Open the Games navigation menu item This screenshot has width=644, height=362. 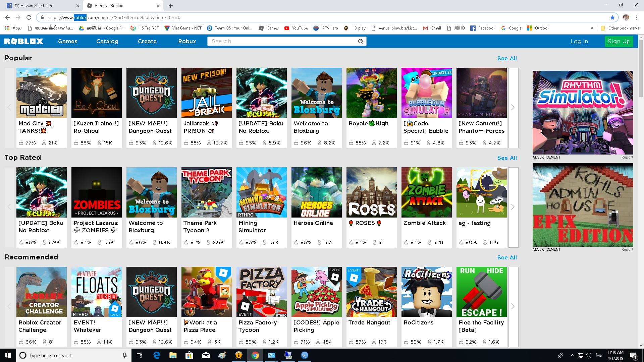tap(68, 41)
